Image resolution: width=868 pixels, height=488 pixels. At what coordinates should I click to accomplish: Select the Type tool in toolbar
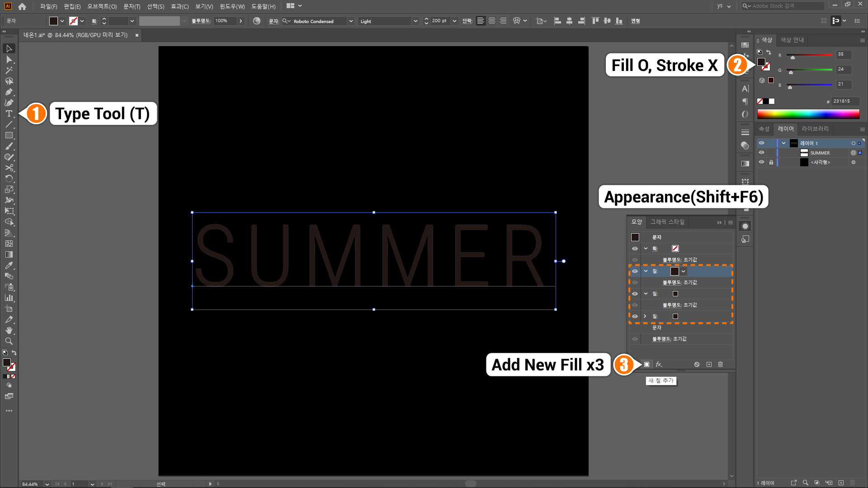9,113
